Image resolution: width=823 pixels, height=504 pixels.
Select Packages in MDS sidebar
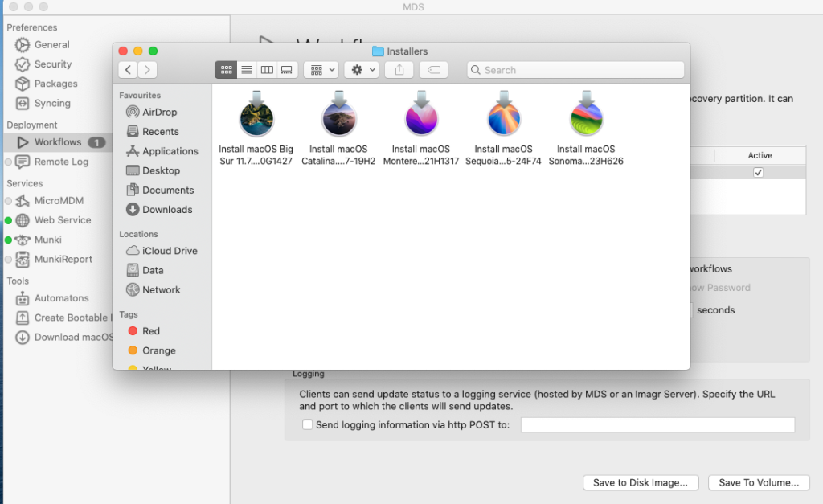[46, 84]
